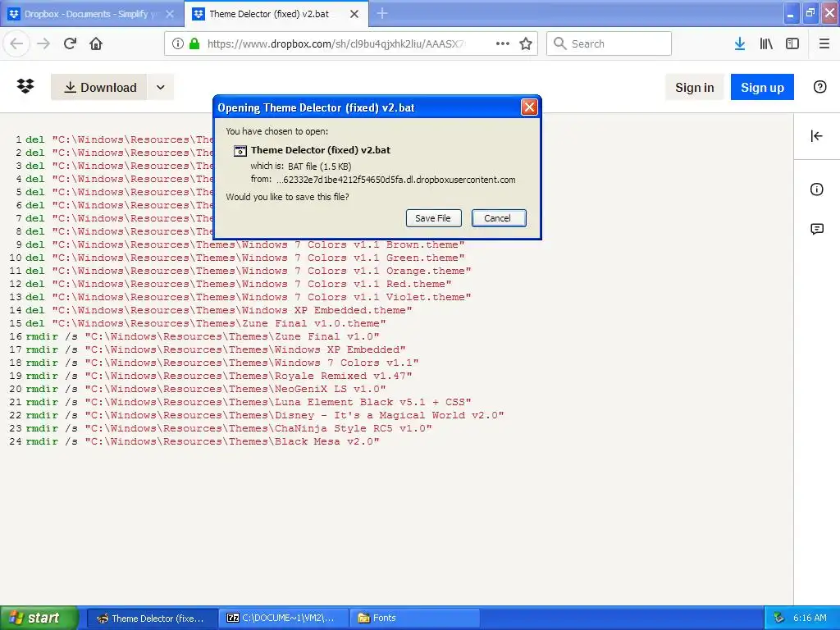840x630 pixels.
Task: Click the green secure connection padlock
Action: pyautogui.click(x=194, y=43)
